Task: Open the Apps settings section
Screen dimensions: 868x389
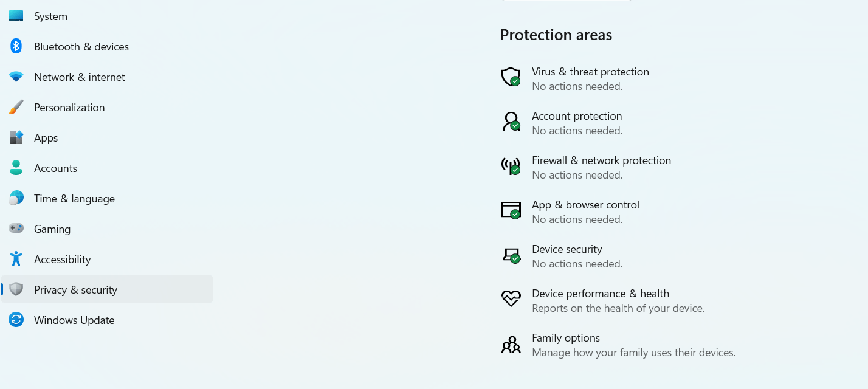Action: [x=46, y=138]
